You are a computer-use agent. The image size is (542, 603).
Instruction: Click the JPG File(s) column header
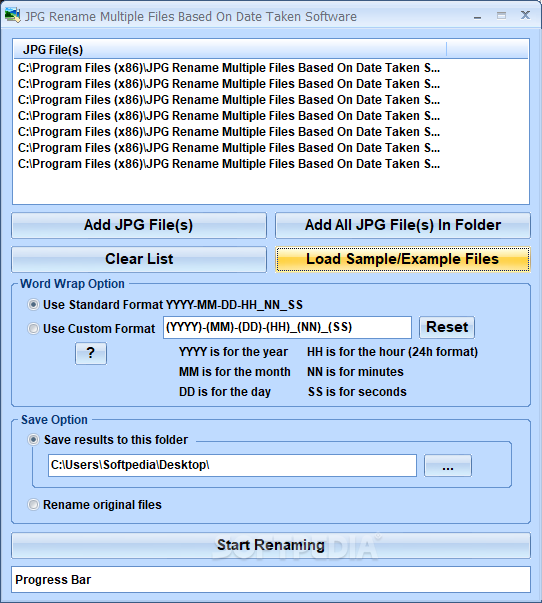point(230,50)
